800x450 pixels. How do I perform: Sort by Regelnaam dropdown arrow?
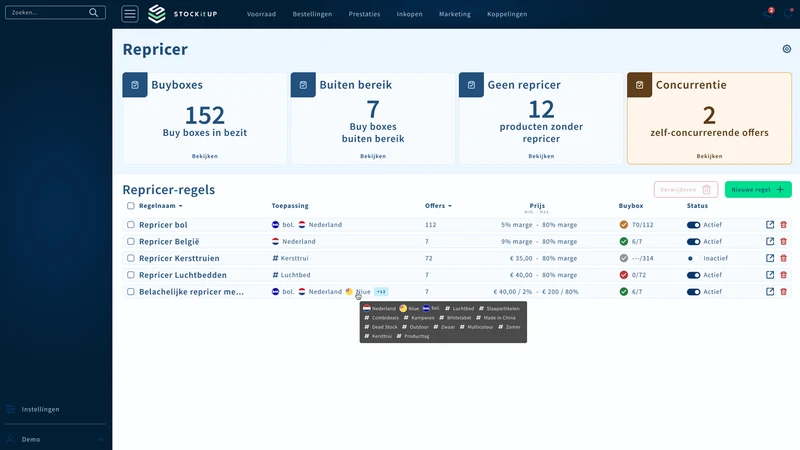(x=181, y=206)
